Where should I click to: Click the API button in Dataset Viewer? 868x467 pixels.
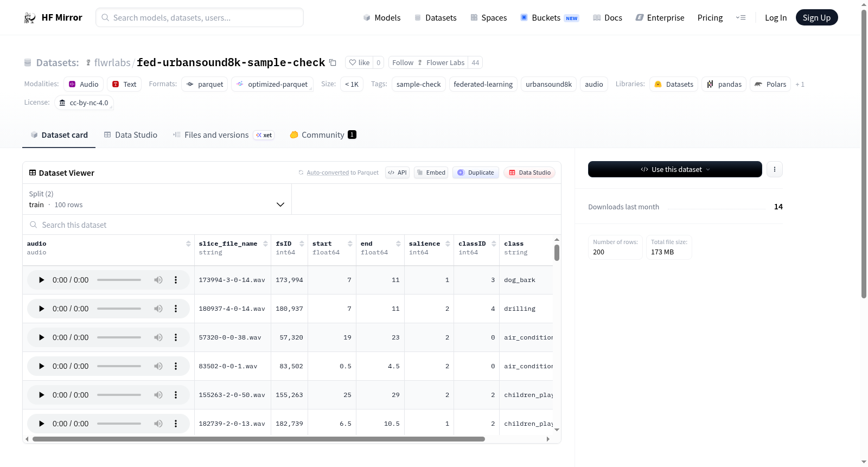[397, 172]
